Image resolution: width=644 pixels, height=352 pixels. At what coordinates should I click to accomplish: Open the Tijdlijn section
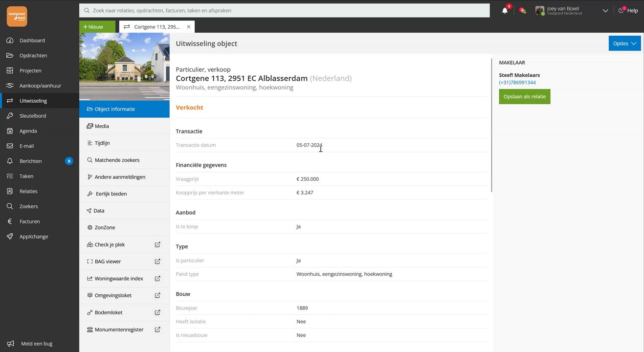pyautogui.click(x=102, y=143)
